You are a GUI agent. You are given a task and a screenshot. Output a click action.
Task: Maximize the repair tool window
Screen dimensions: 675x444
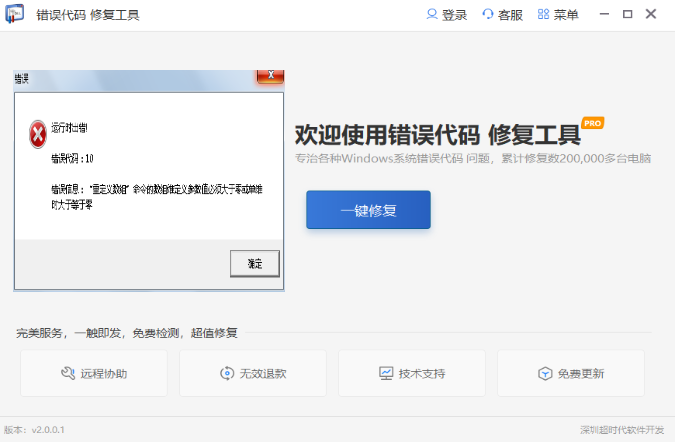(628, 14)
